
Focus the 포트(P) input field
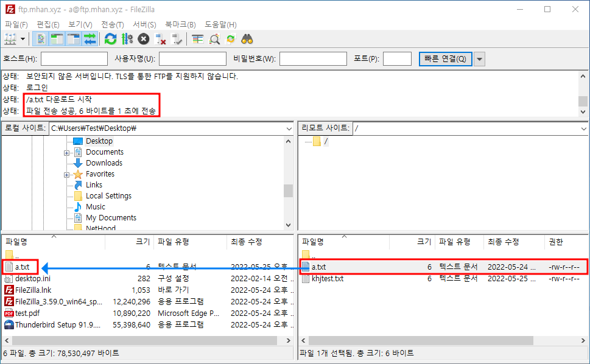397,58
